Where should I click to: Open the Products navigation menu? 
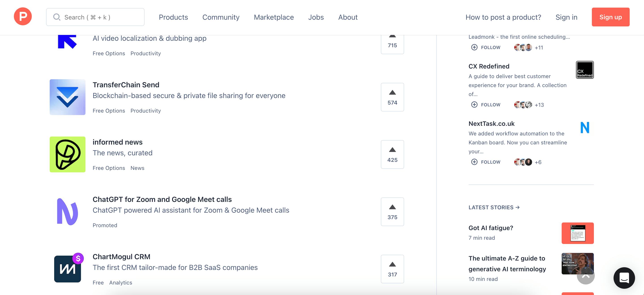point(173,17)
